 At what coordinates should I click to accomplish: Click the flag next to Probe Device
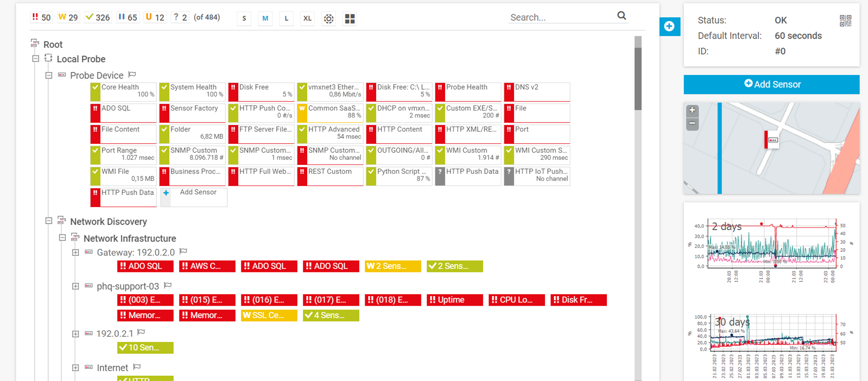[132, 75]
